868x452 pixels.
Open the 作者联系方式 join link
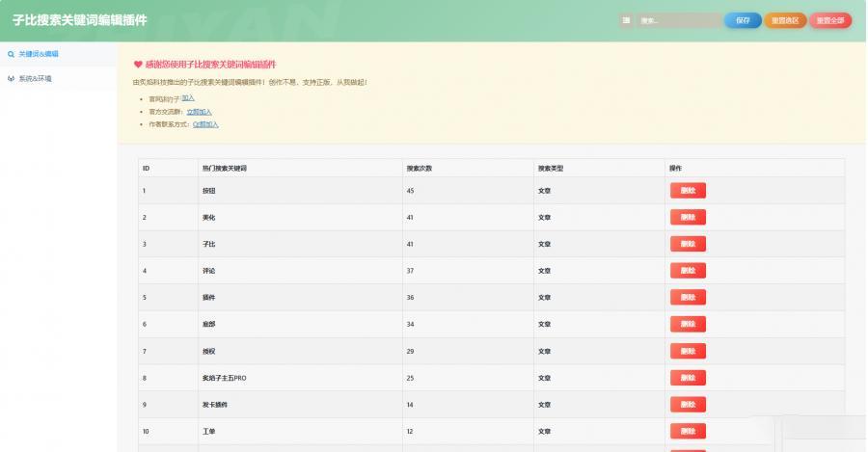coord(205,124)
